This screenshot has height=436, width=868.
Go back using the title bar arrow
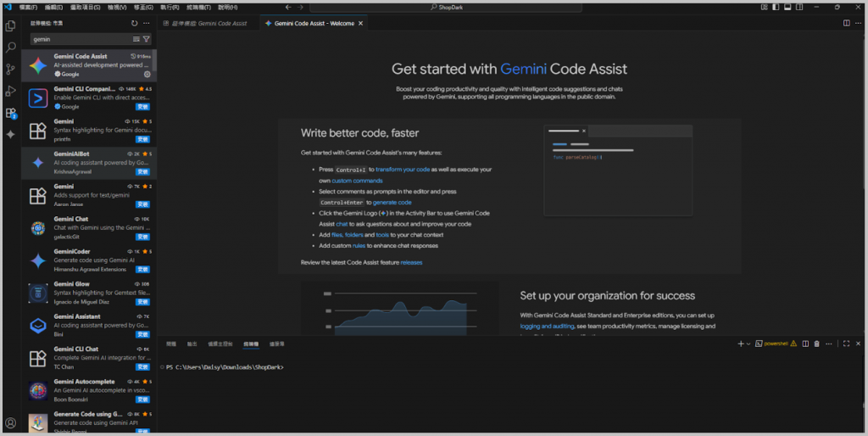288,7
